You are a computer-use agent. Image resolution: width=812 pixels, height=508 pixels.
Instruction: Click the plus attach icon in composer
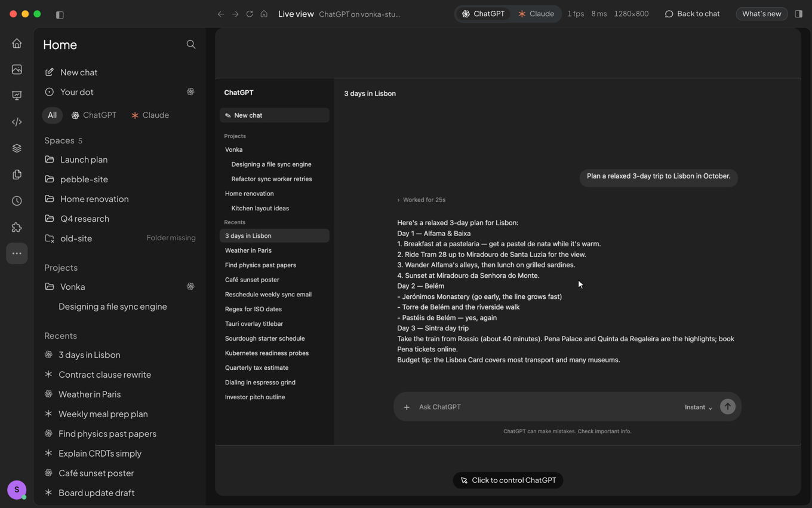tap(407, 407)
